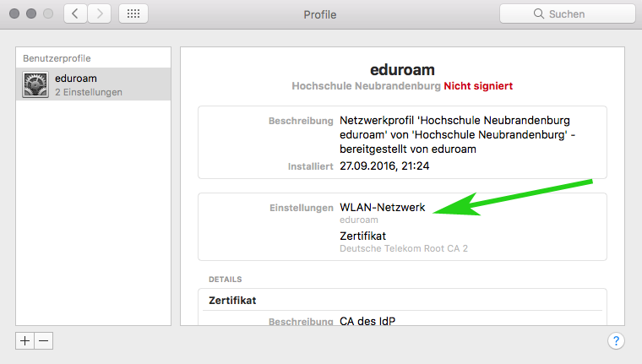The image size is (642, 364).
Task: Click the red close window button
Action: (x=14, y=14)
